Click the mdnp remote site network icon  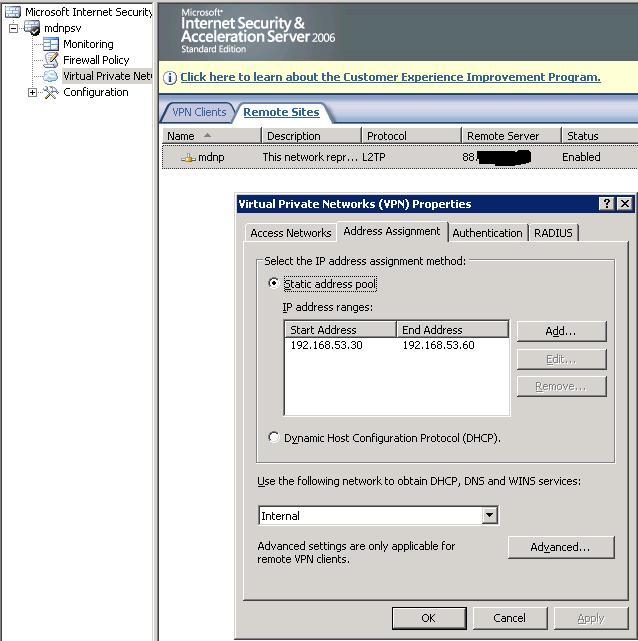click(x=188, y=157)
